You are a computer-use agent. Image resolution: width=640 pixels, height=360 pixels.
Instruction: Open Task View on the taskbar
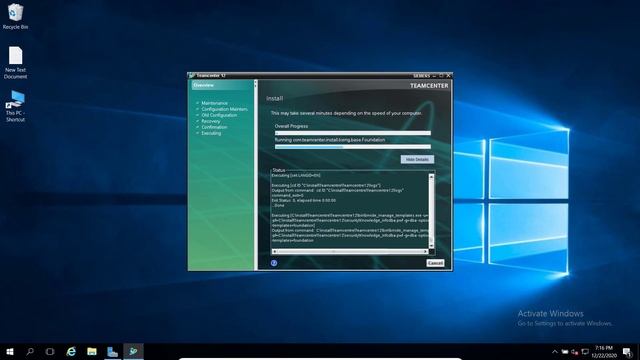tap(50, 351)
